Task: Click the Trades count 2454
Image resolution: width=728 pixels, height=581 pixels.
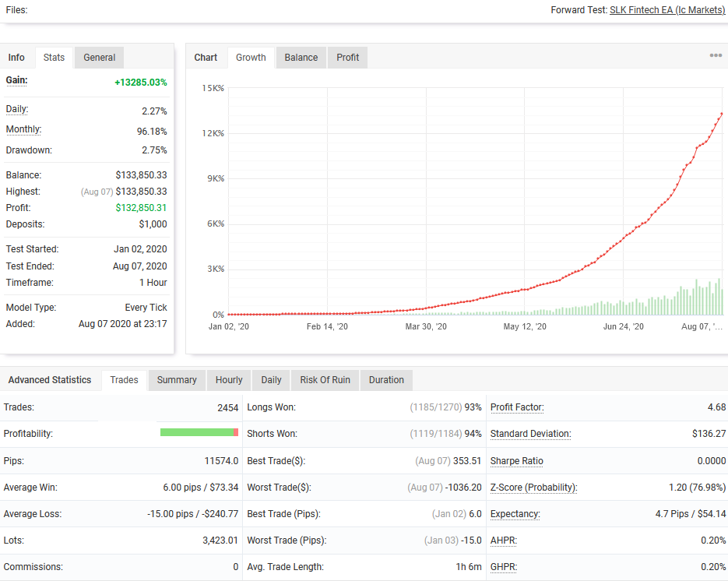Action: 227,408
